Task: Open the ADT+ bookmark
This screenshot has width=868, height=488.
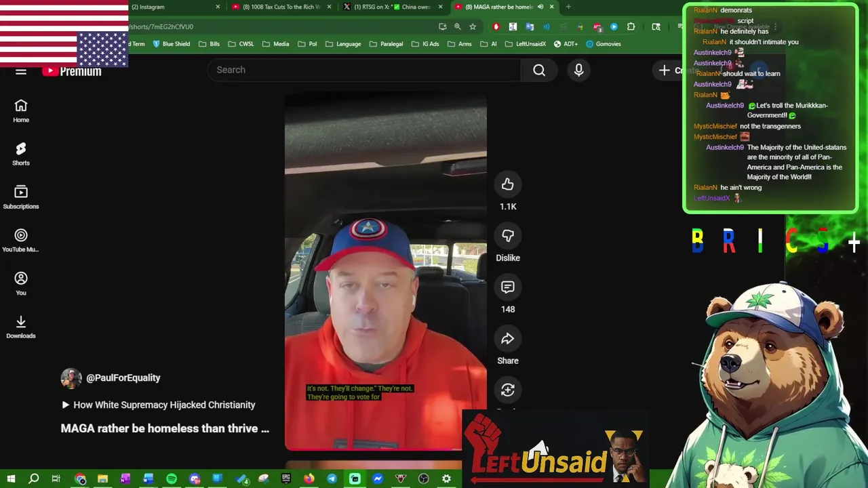Action: click(566, 44)
